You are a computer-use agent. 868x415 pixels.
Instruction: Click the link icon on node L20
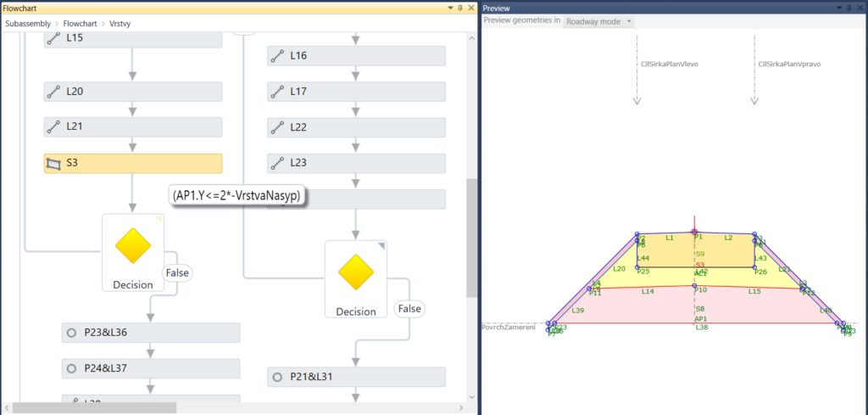point(53,92)
